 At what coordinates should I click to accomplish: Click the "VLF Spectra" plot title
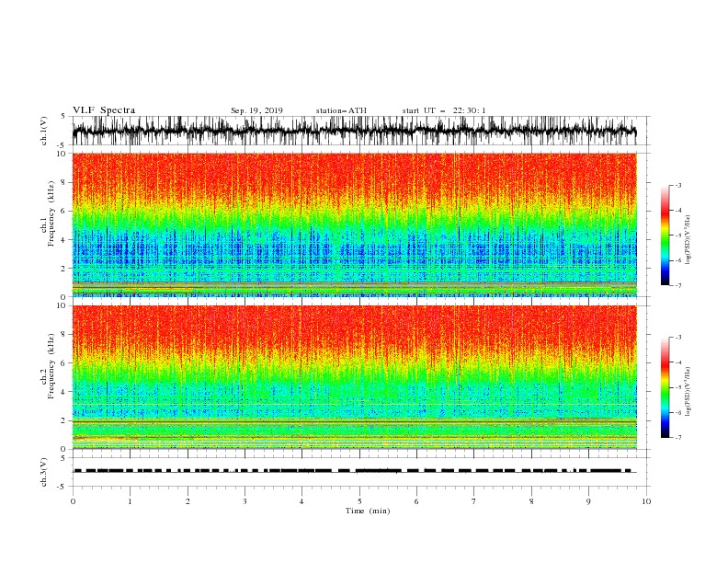click(104, 110)
